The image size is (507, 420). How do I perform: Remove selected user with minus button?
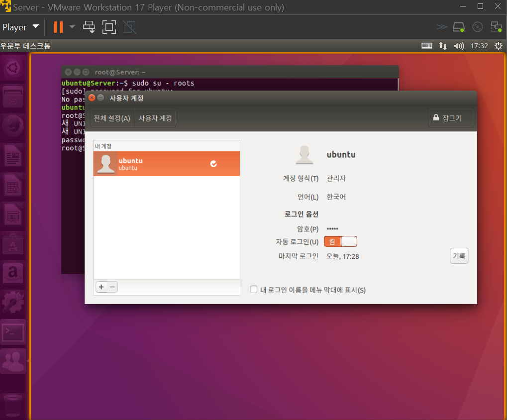[x=112, y=287]
